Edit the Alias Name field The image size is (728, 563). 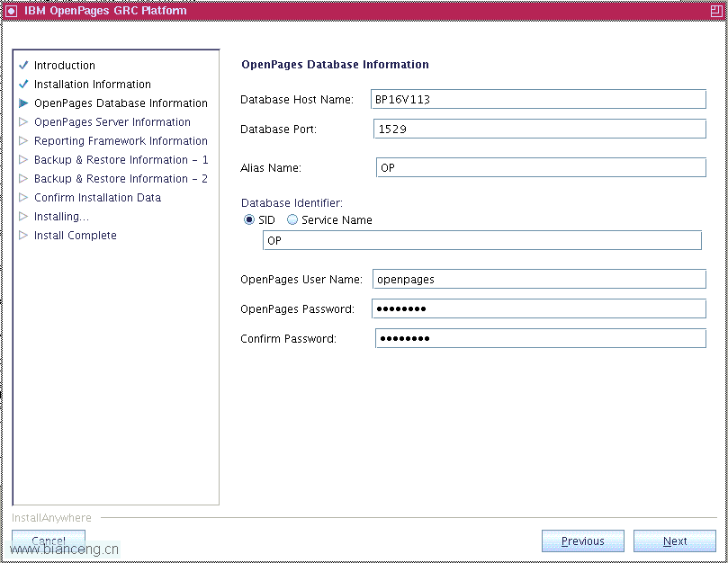542,167
